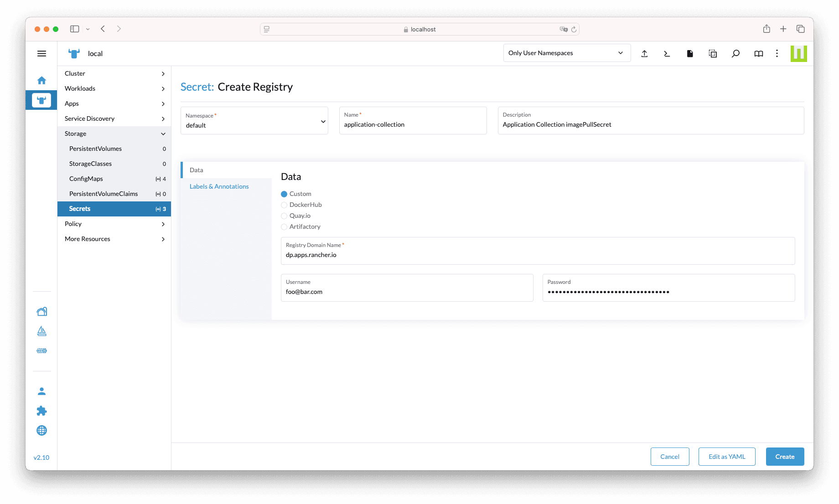Select the Quay.io registry option
839x504 pixels.
tap(284, 216)
